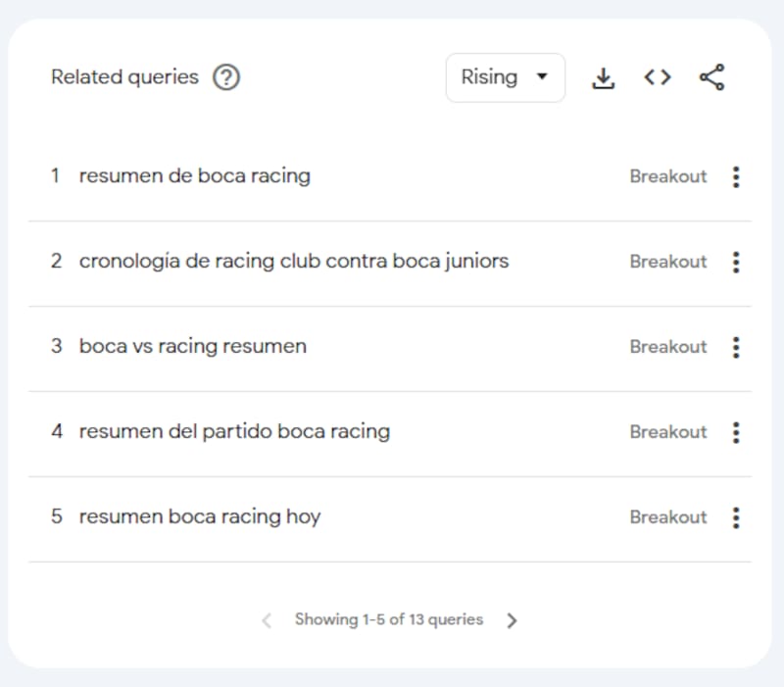Click the 'Related queries' heading
Screen dimensions: 784x687
(125, 77)
